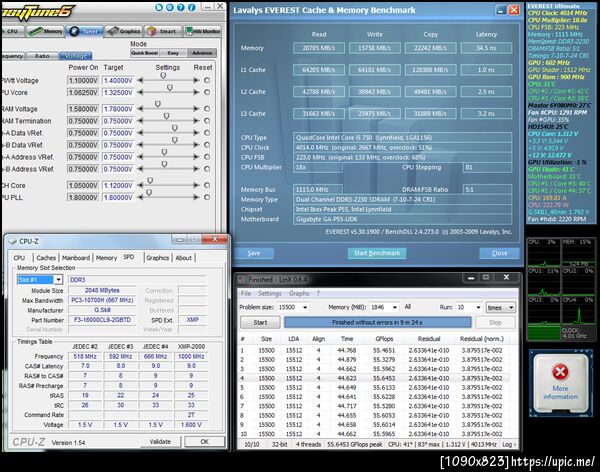
Task: Click the CPU-Z title bar icon
Action: 12,241
